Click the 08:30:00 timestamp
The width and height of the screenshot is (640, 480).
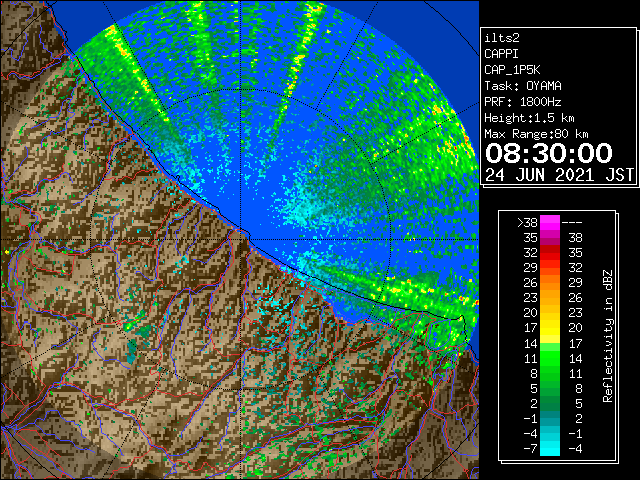click(x=549, y=153)
